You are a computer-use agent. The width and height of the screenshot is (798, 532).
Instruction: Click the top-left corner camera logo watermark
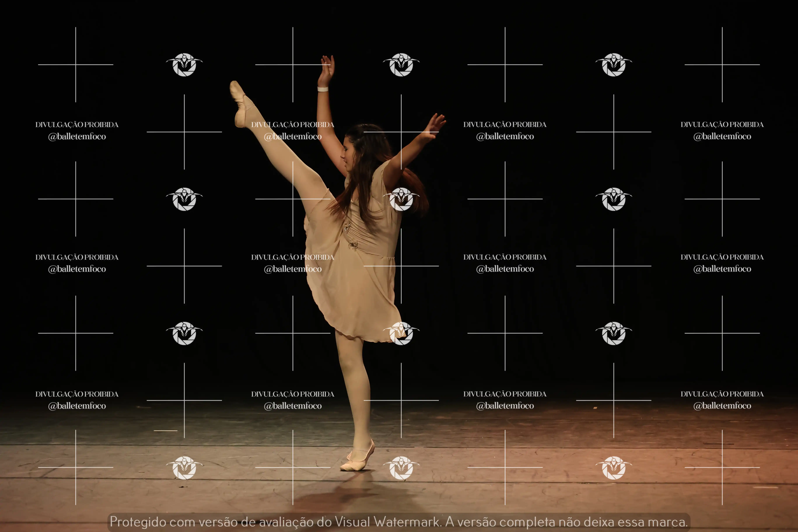(x=184, y=64)
